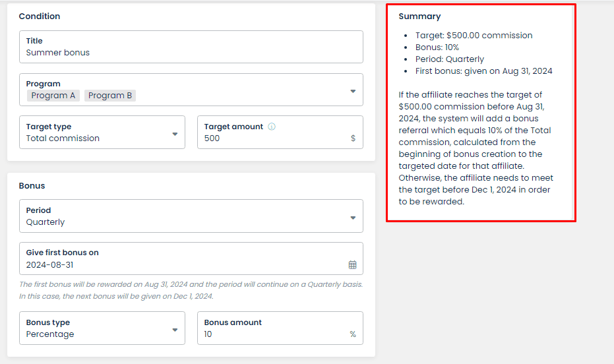Open the Period dropdown arrow

pos(353,218)
